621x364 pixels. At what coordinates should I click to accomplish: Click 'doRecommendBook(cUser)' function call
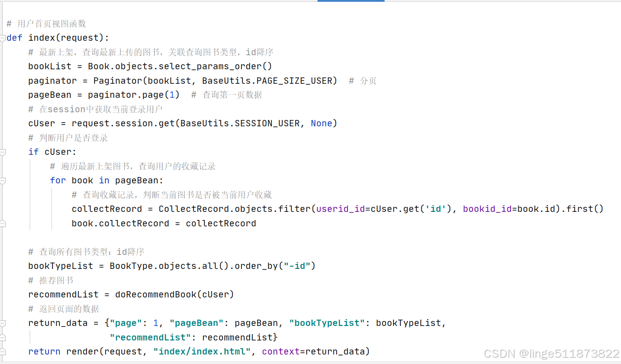tap(174, 294)
